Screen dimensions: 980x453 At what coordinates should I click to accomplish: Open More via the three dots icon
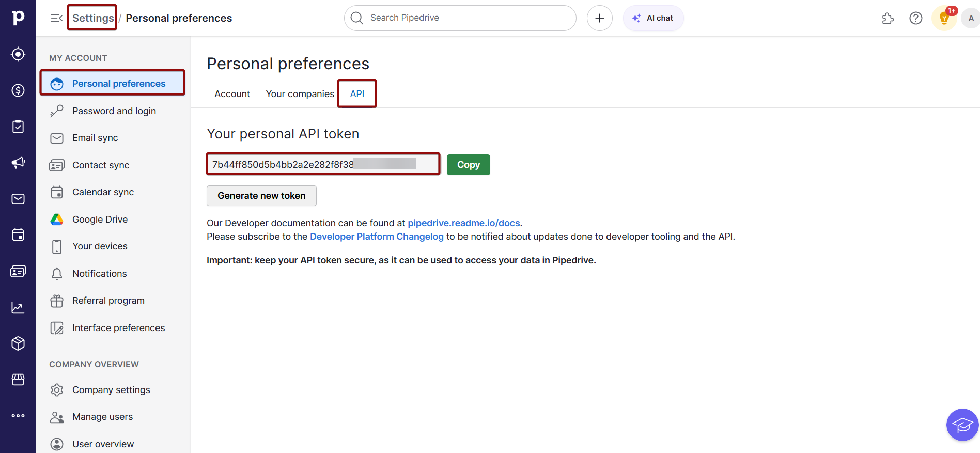pos(18,416)
